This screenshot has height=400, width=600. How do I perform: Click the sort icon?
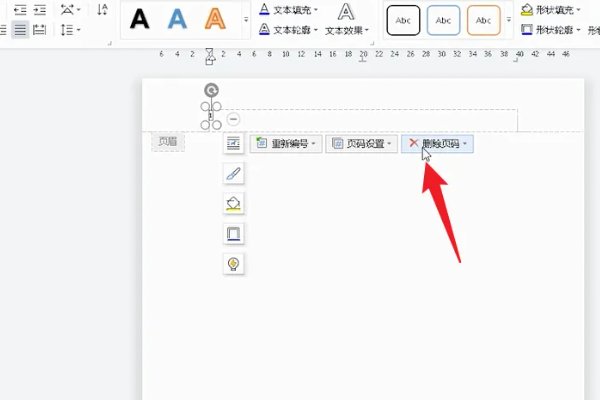click(x=102, y=10)
